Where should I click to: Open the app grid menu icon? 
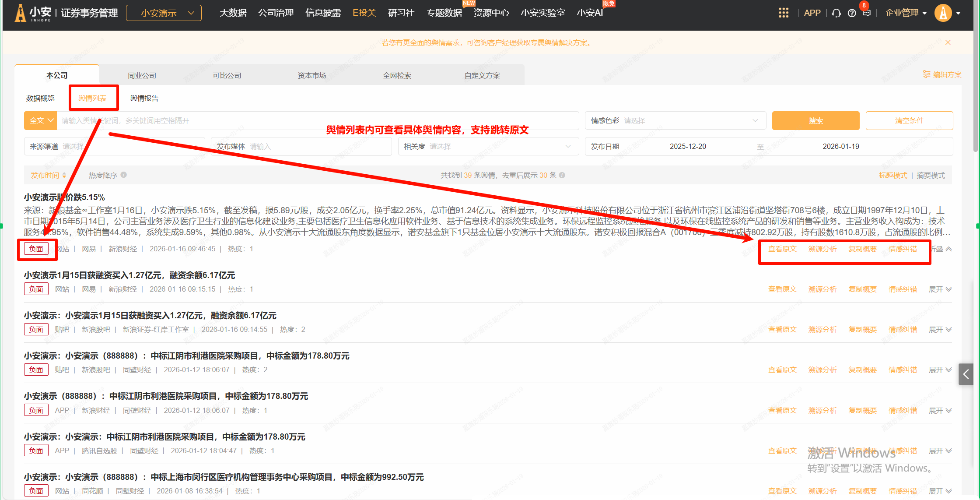[784, 13]
